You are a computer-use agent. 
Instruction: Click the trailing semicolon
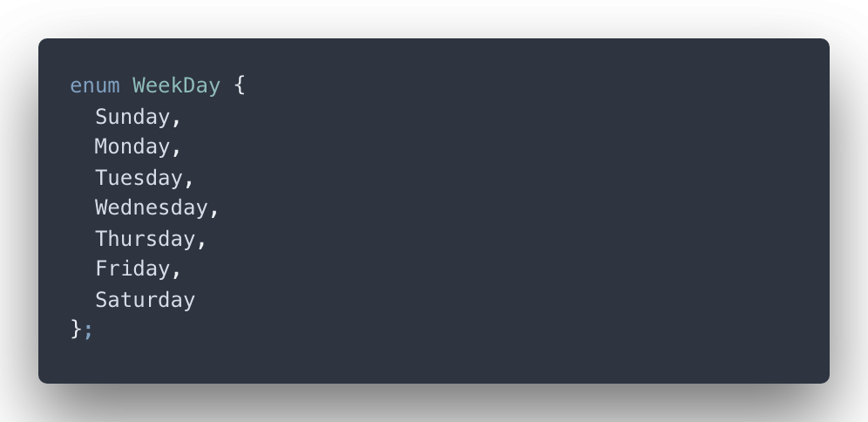pos(89,330)
